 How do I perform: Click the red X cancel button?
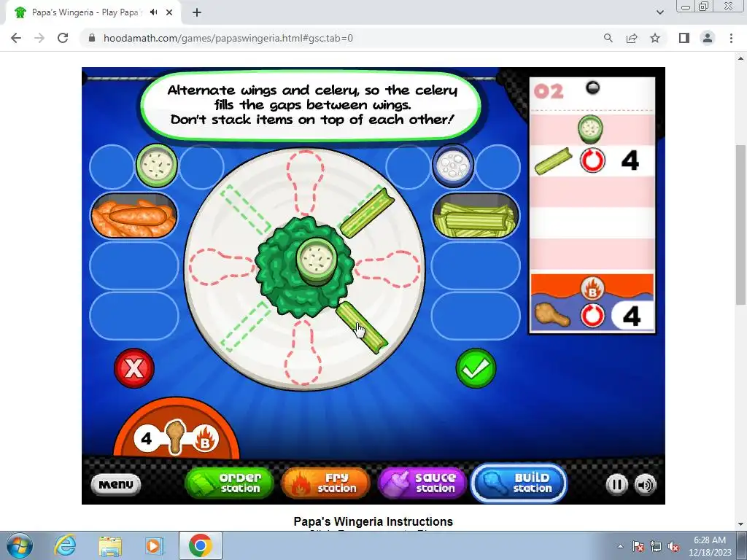tap(134, 367)
